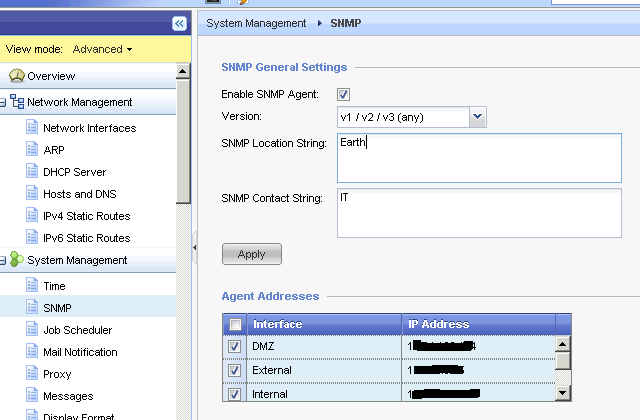The height and width of the screenshot is (420, 640).
Task: Click page icon next to Messages
Action: click(x=32, y=396)
